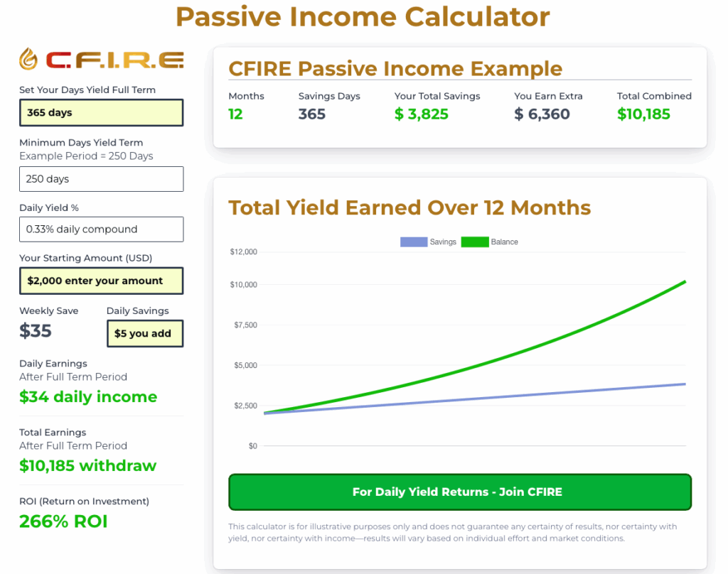The image size is (728, 574).
Task: Click the blue Savings line on chart
Action: coord(473,399)
